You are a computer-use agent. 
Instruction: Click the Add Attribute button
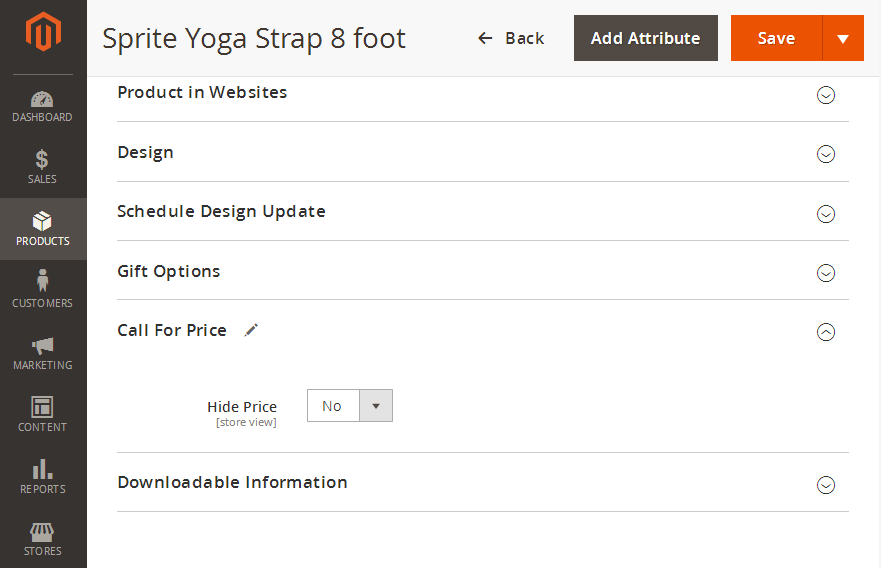click(645, 38)
